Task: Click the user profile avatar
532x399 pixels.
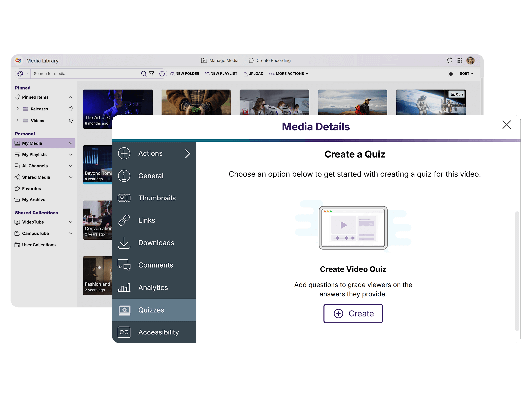Action: 470,60
